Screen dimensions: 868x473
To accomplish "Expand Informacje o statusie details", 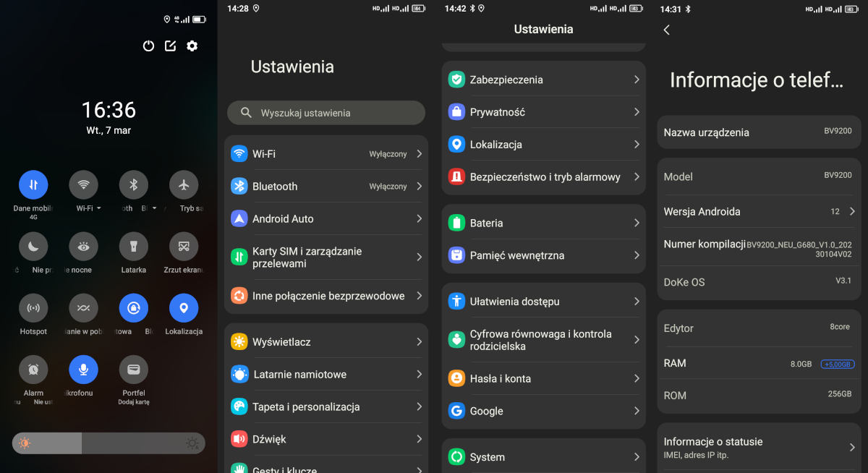I will (x=852, y=447).
